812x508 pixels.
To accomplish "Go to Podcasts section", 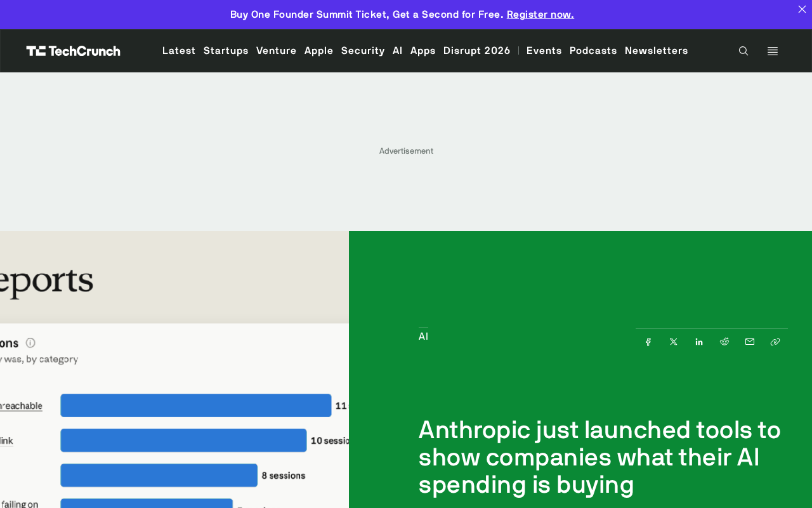I will coord(593,50).
